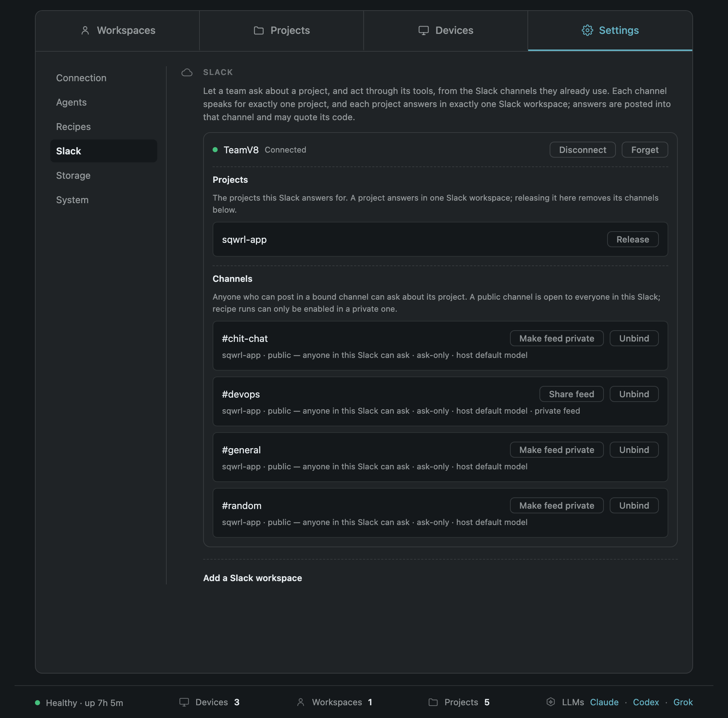Image resolution: width=728 pixels, height=718 pixels.
Task: Click the Workspaces count in footer
Action: pyautogui.click(x=370, y=702)
